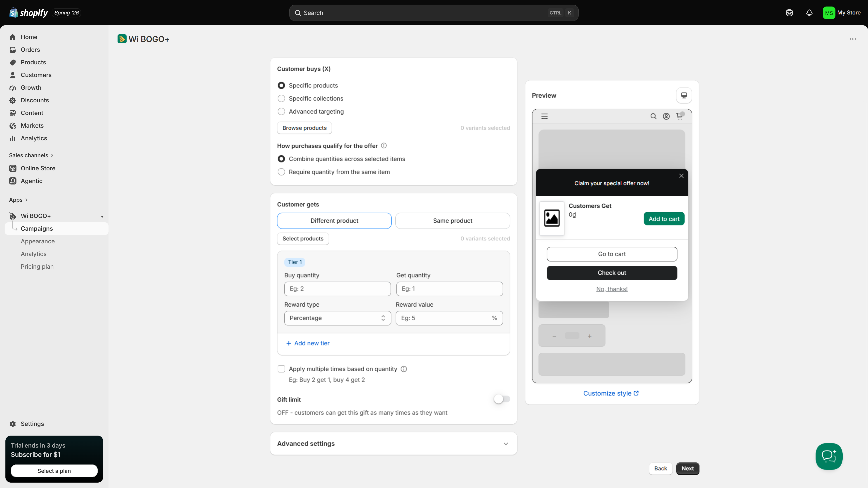Click the info icon beside qualify heading

384,145
